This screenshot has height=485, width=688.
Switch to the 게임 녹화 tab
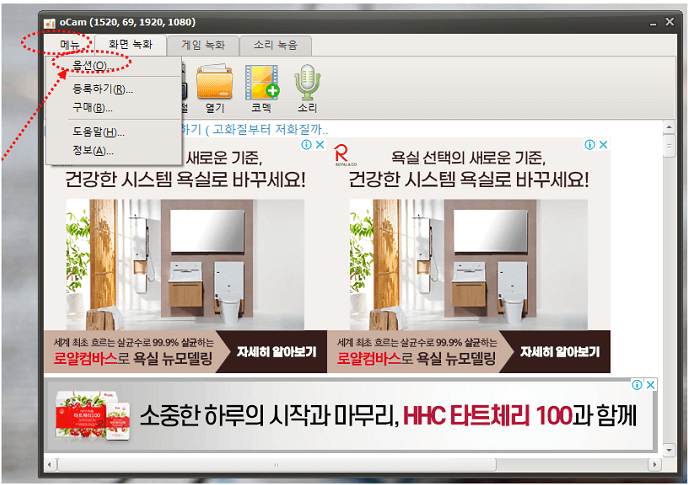click(x=203, y=45)
